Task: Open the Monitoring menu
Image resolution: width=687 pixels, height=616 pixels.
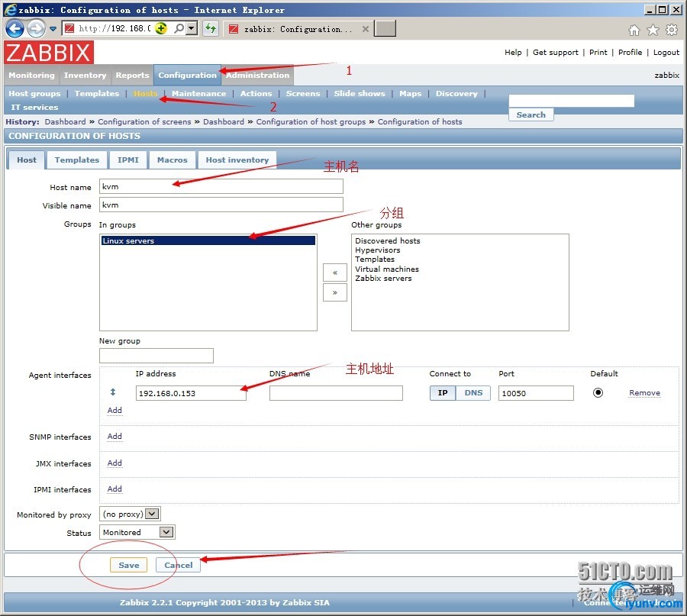Action: coord(31,76)
